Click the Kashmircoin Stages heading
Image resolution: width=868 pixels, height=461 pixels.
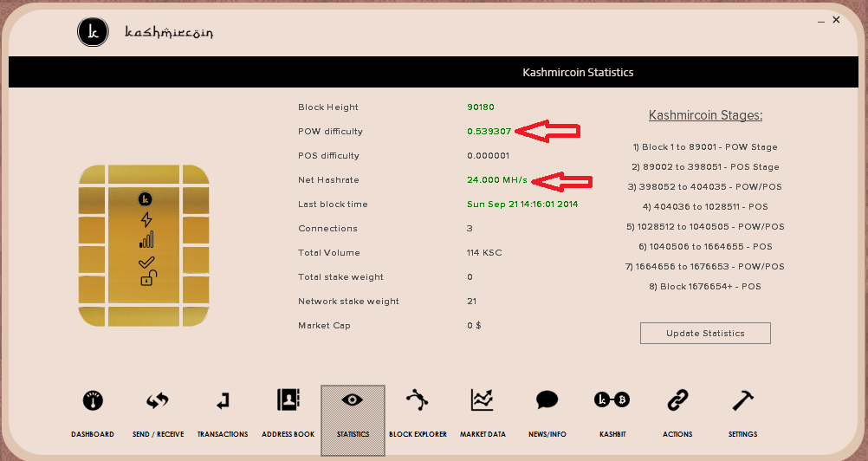705,115
